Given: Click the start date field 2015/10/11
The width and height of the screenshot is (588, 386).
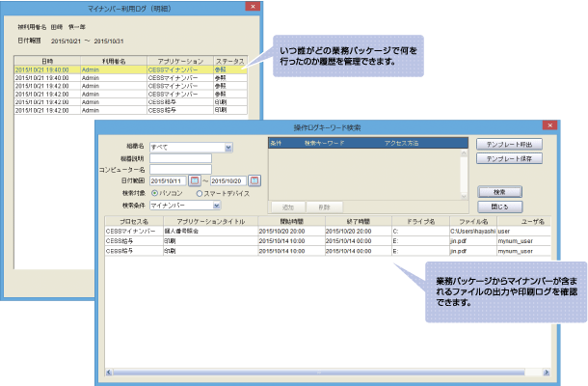Looking at the screenshot, I should 168,181.
